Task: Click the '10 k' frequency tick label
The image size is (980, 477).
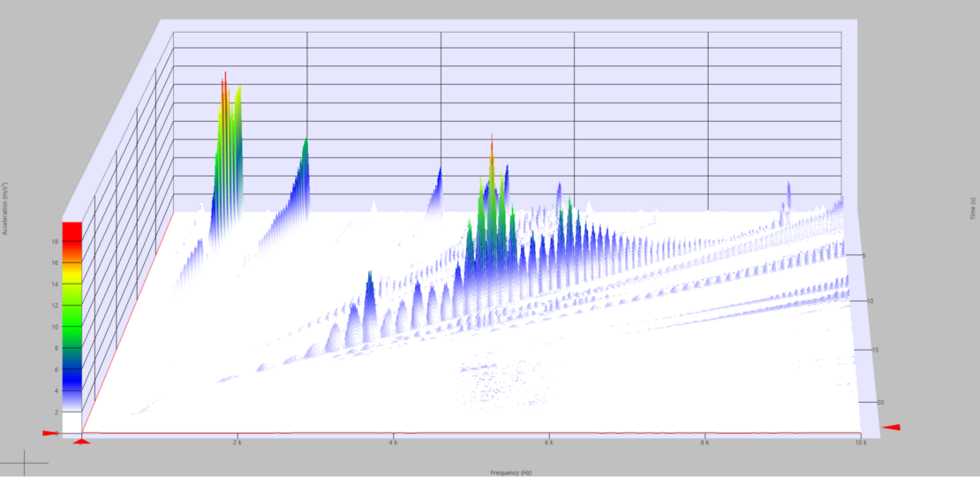Action: tap(861, 442)
